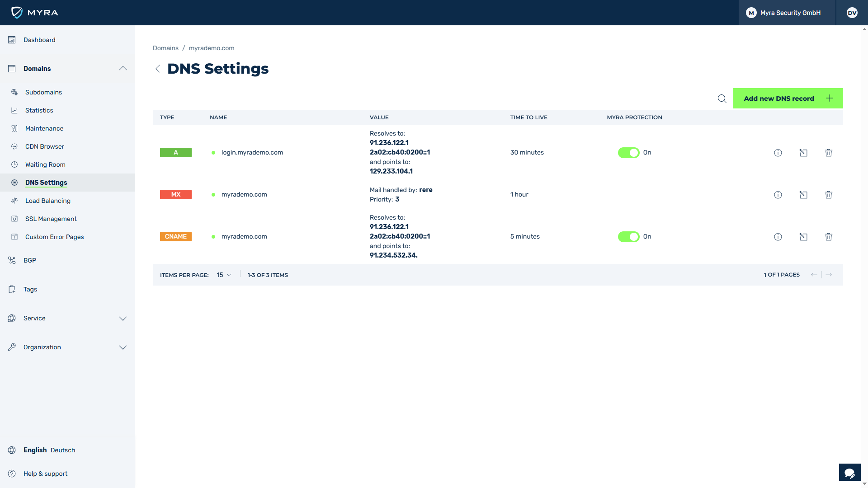Screen dimensions: 868x488
Task: Expand the Service sidebar section
Action: 123,319
